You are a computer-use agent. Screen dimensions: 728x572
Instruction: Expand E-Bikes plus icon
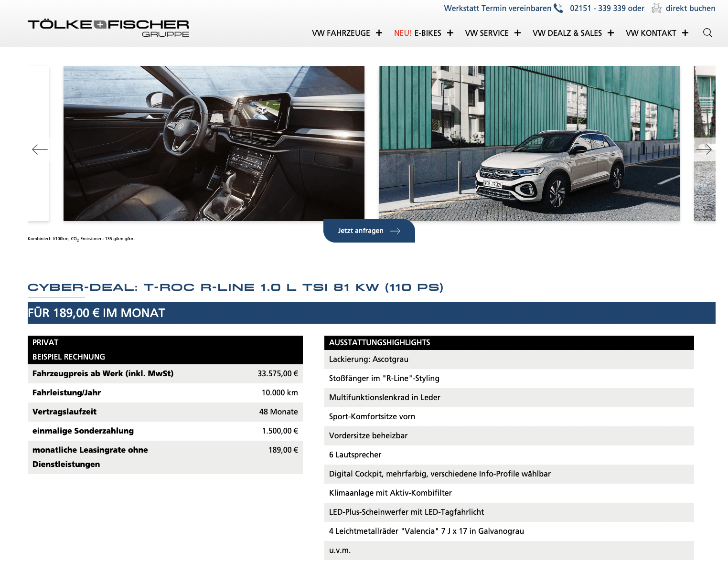point(450,33)
